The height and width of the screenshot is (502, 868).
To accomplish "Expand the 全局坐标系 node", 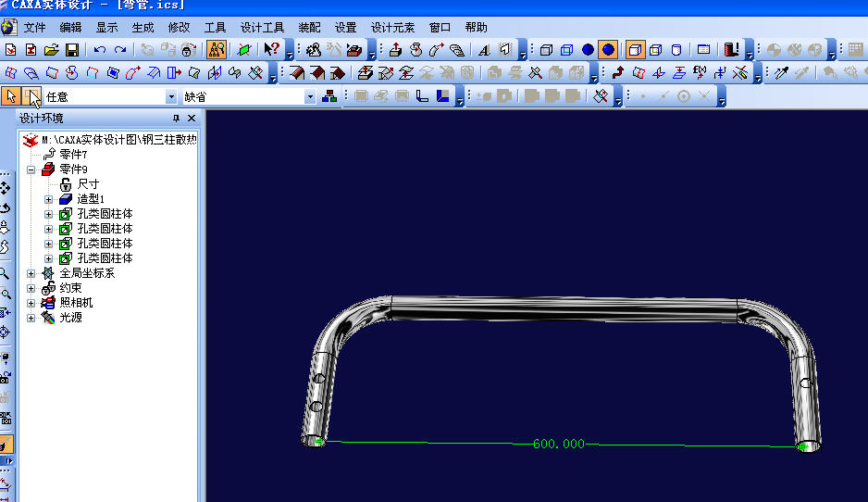I will tap(31, 273).
